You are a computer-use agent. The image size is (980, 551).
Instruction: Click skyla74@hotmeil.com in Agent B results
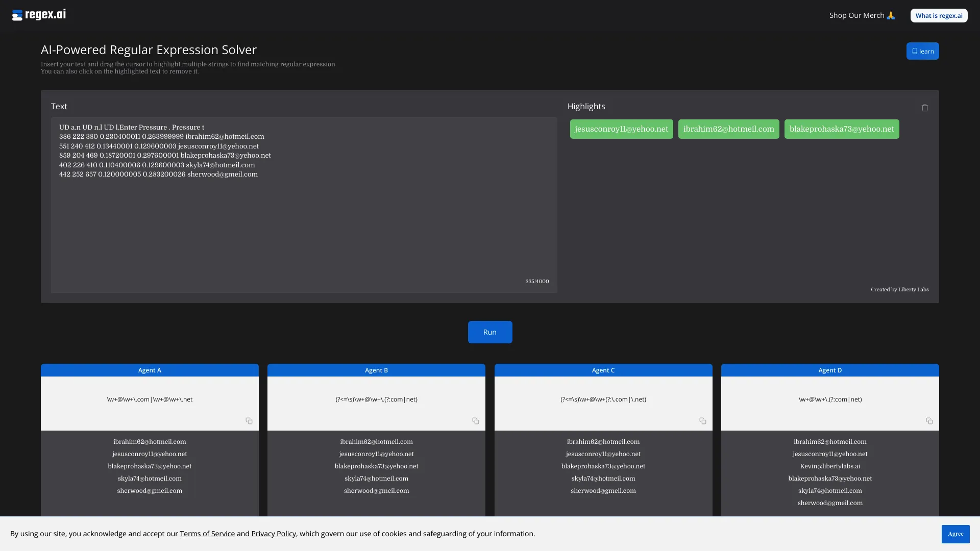click(x=376, y=479)
